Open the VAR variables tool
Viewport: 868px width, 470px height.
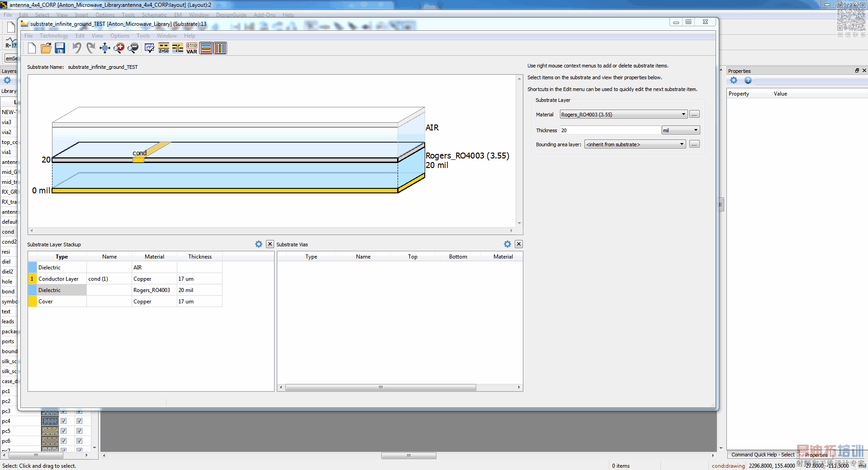[x=192, y=48]
